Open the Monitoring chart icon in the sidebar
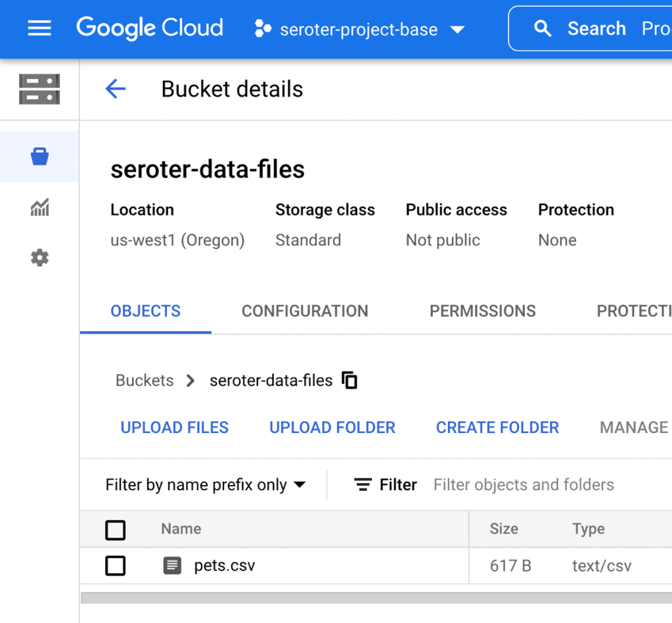The image size is (672, 623). click(39, 208)
